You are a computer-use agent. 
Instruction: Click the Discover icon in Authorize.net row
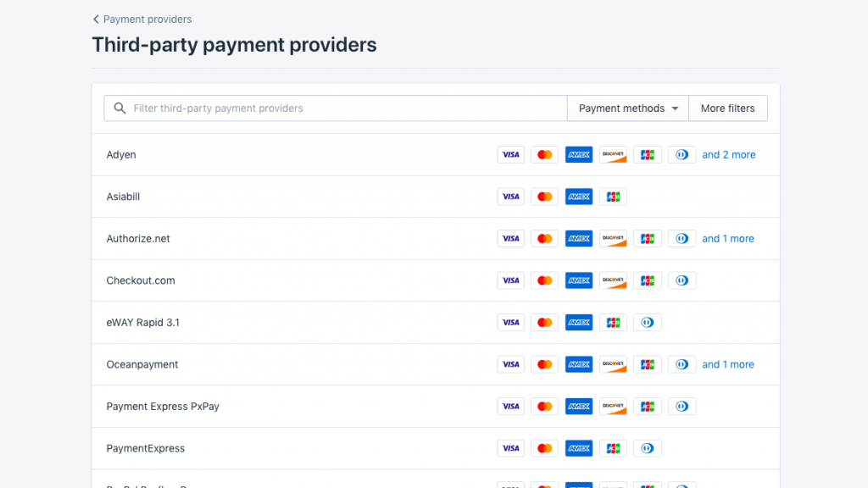[614, 239]
